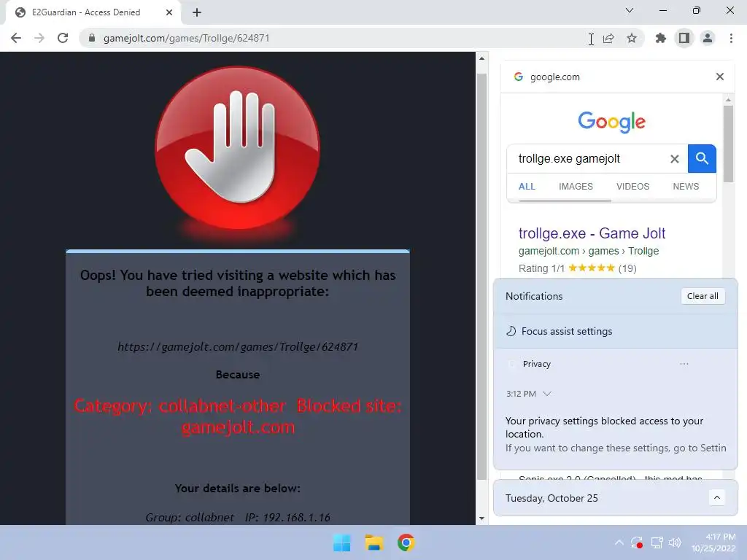
Task: Click the forward navigation arrow
Action: coord(39,38)
